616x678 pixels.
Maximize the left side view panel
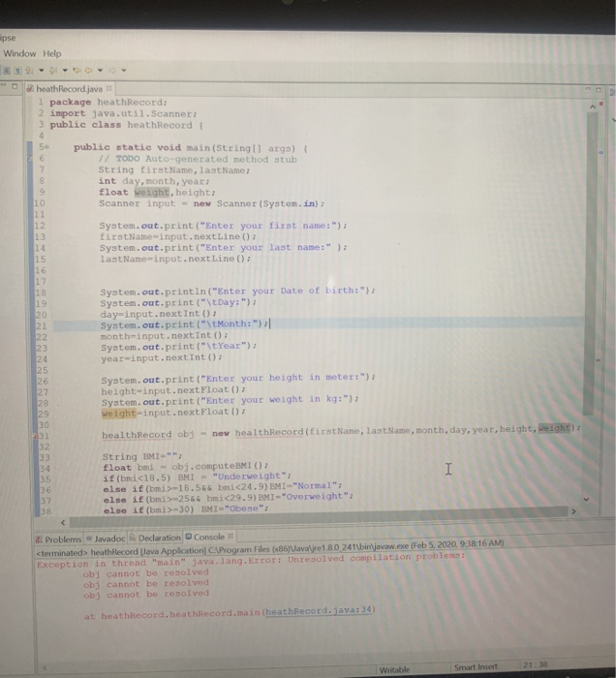click(x=15, y=86)
